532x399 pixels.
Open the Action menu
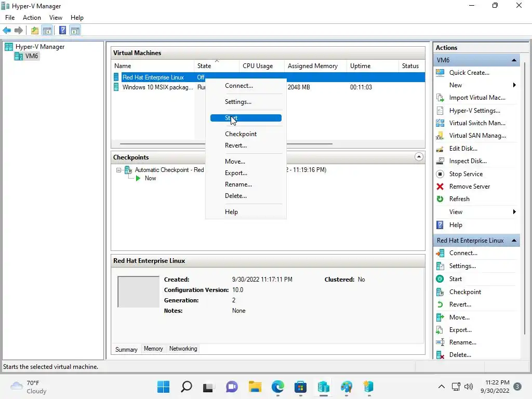click(32, 18)
